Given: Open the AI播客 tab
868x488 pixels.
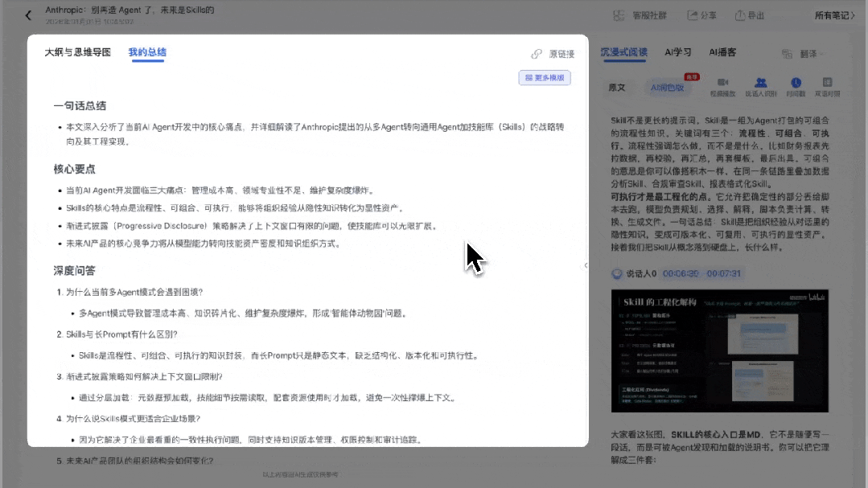Looking at the screenshot, I should pos(722,52).
